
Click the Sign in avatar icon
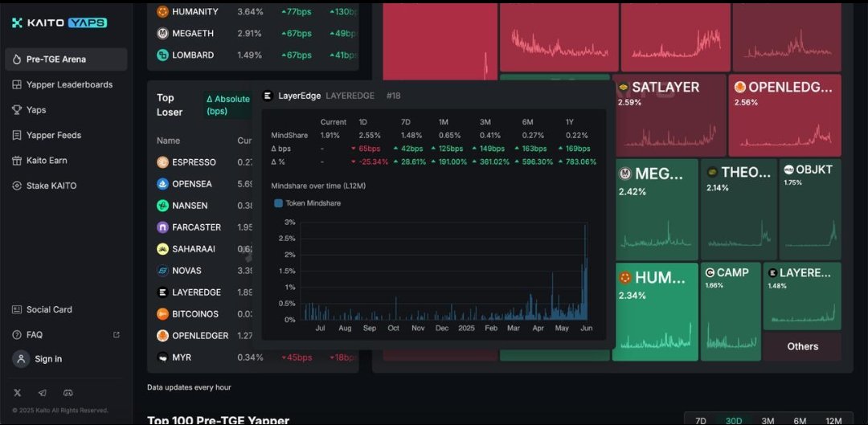click(21, 358)
